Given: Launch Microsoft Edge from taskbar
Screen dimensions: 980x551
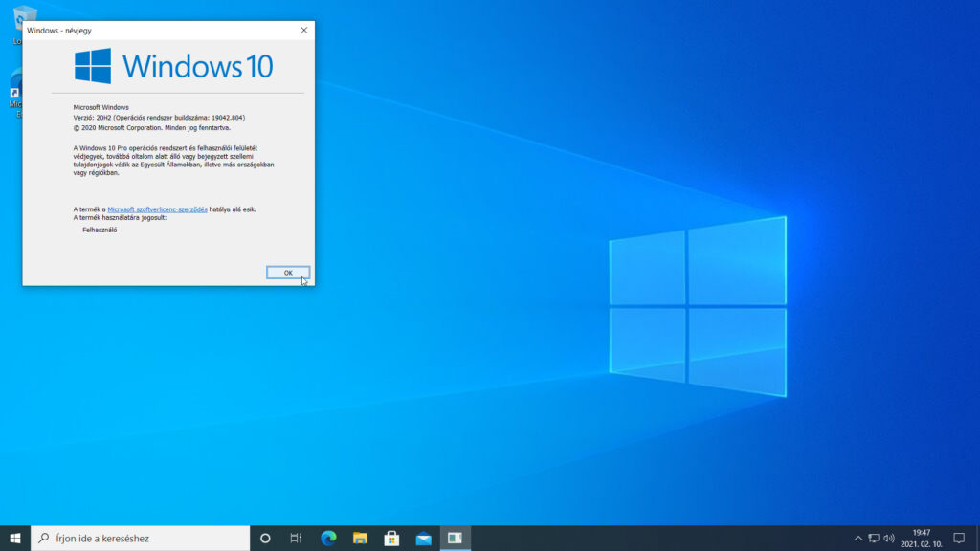Looking at the screenshot, I should coord(328,538).
